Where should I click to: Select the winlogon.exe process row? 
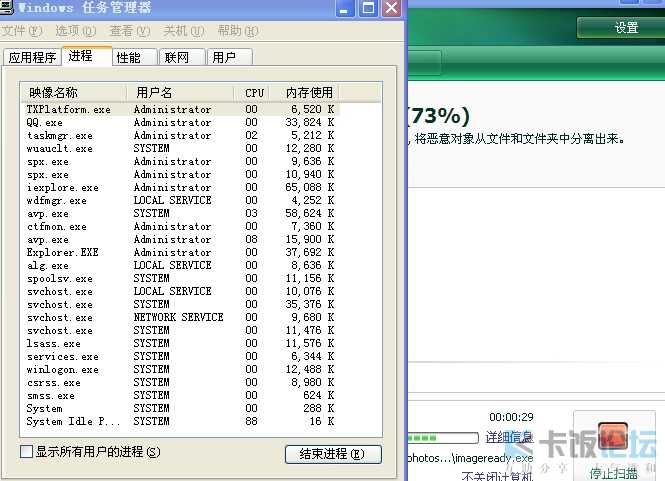180,369
